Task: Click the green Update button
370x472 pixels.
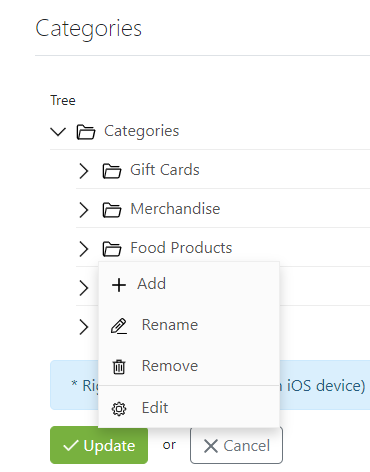Action: click(99, 445)
